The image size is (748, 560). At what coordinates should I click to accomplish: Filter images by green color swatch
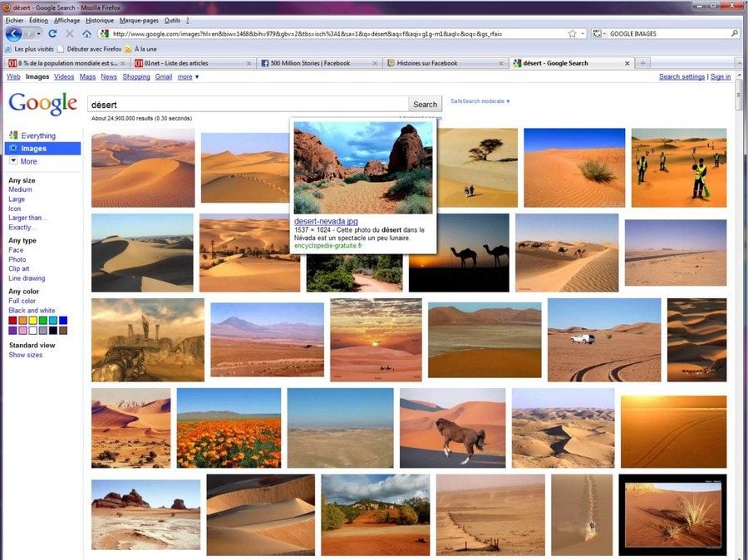pos(42,321)
